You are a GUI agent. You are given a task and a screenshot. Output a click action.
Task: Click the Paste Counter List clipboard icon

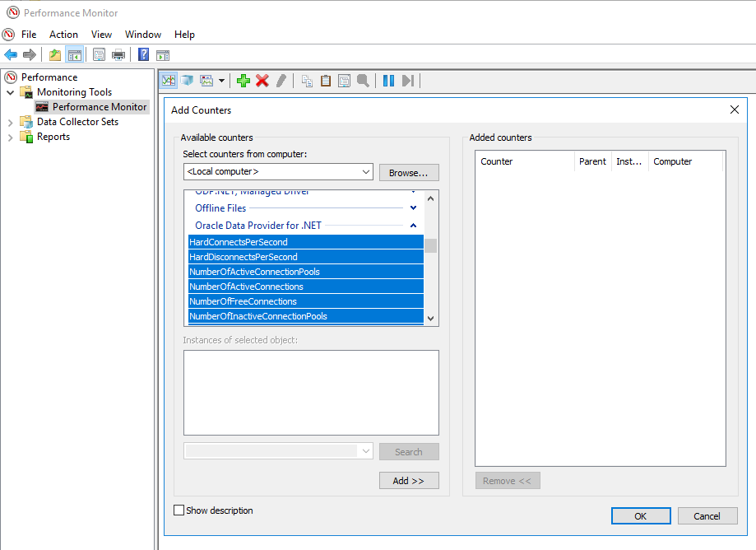pyautogui.click(x=326, y=81)
